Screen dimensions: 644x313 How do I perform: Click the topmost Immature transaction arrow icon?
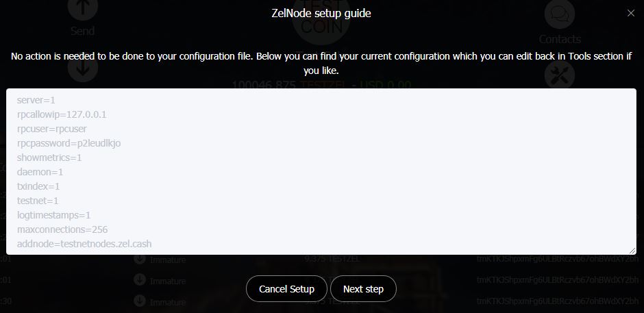tap(140, 259)
